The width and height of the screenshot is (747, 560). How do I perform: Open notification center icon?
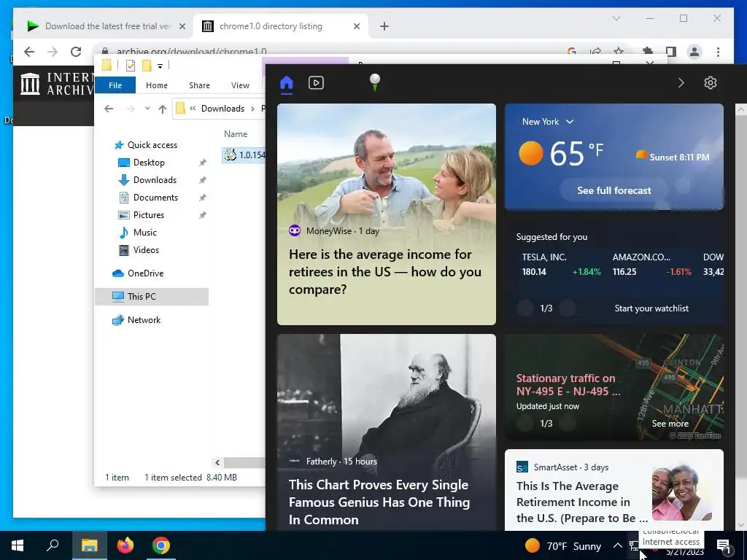point(724,545)
